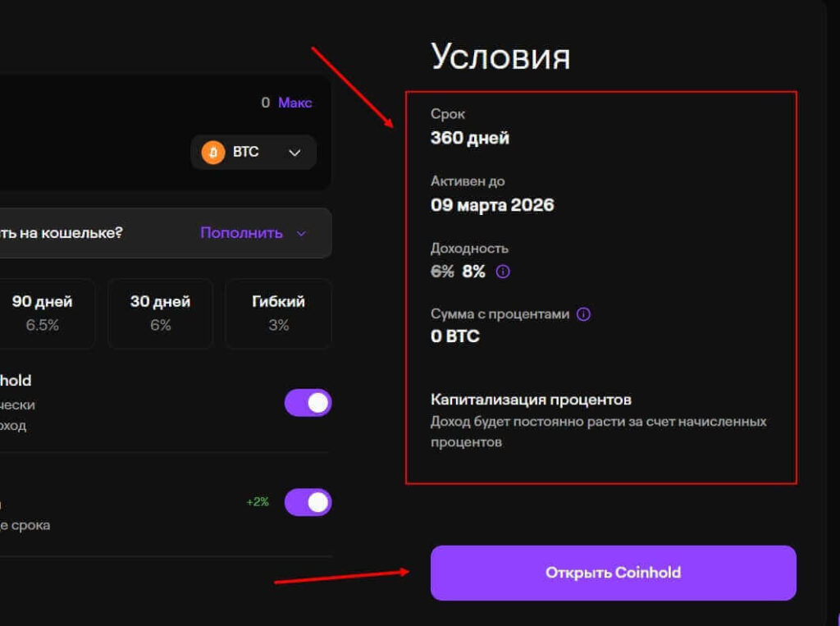Click the 0 BTC amount display
This screenshot has width=840, height=626.
pyautogui.click(x=455, y=336)
